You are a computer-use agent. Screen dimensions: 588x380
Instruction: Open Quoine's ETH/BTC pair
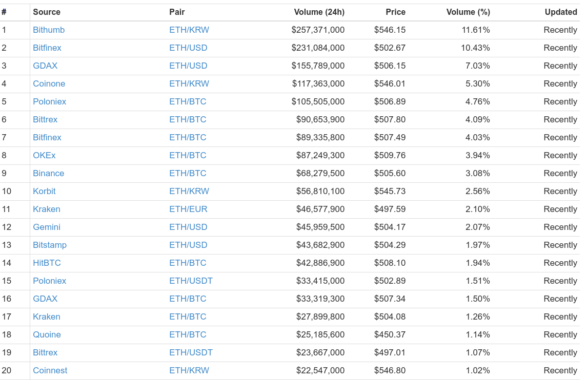[188, 334]
